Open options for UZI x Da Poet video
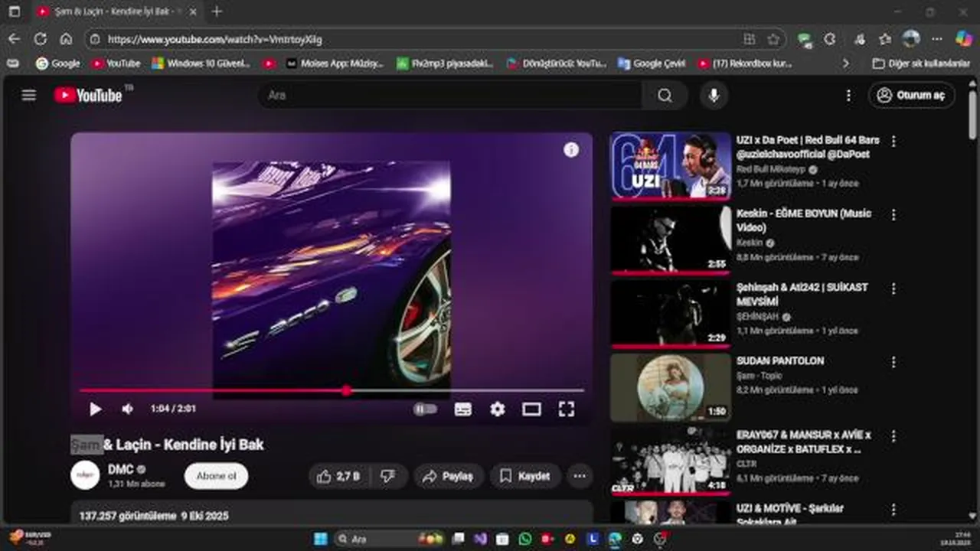Screen dimensions: 980x551 pyautogui.click(x=893, y=141)
